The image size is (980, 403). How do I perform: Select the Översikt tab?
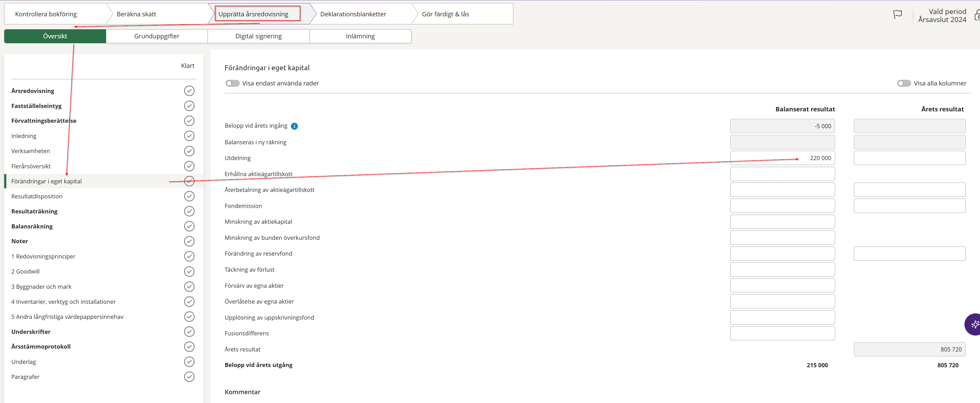click(x=55, y=36)
